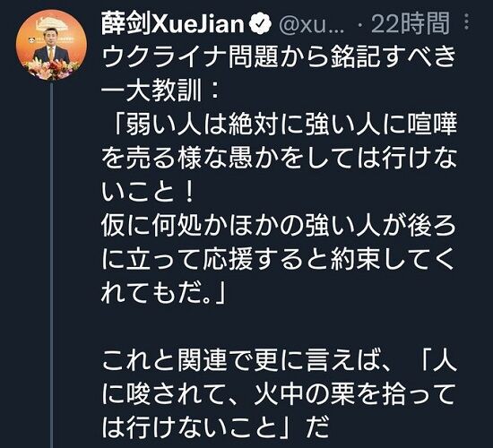Click the line これと関連で更に言えば

pyautogui.click(x=279, y=363)
